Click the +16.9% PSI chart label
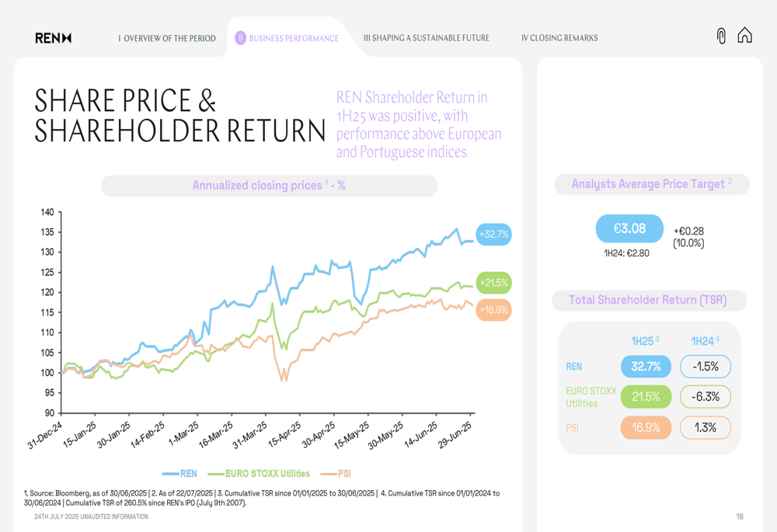777x532 pixels. (493, 310)
